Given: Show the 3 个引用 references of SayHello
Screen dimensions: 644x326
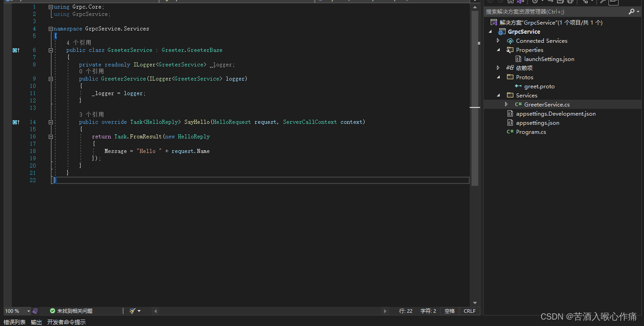Looking at the screenshot, I should coord(91,115).
